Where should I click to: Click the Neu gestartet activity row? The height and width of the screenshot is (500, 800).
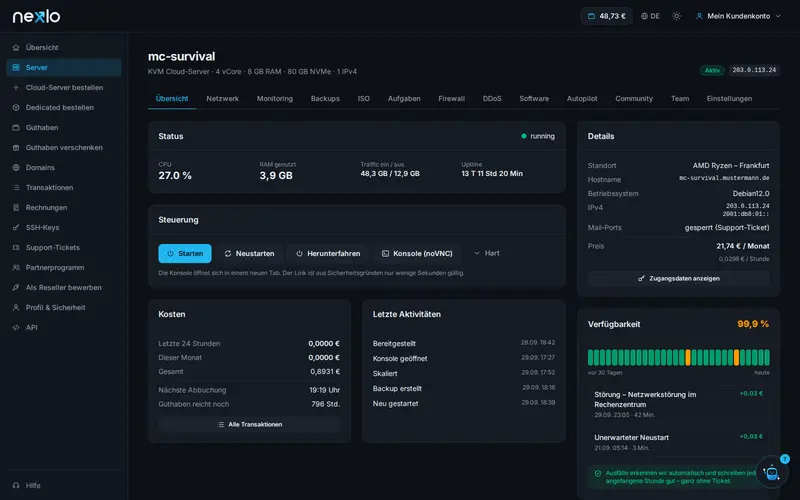point(464,403)
